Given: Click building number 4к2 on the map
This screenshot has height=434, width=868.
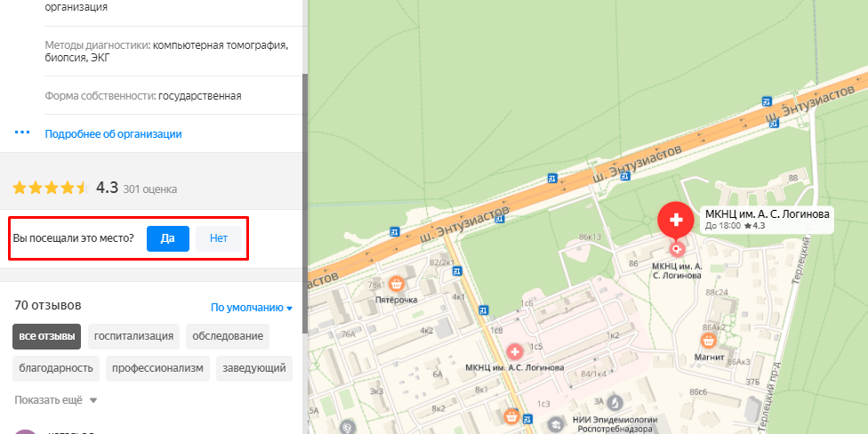Looking at the screenshot, I should (426, 331).
